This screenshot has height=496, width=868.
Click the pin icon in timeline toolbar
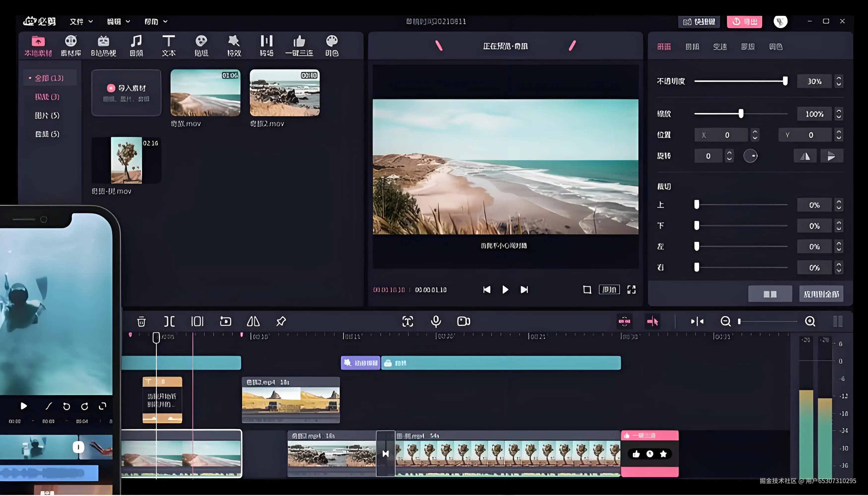tap(281, 321)
